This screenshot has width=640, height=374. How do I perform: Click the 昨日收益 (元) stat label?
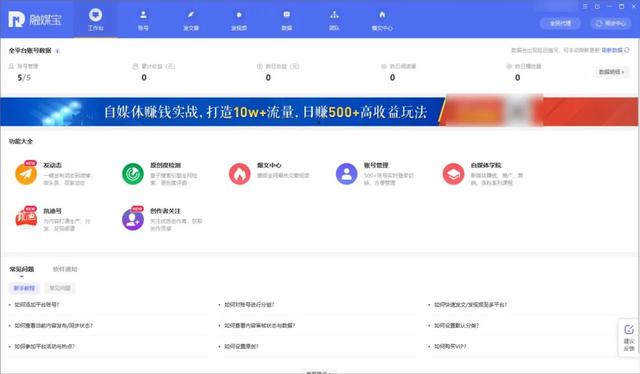(x=282, y=66)
